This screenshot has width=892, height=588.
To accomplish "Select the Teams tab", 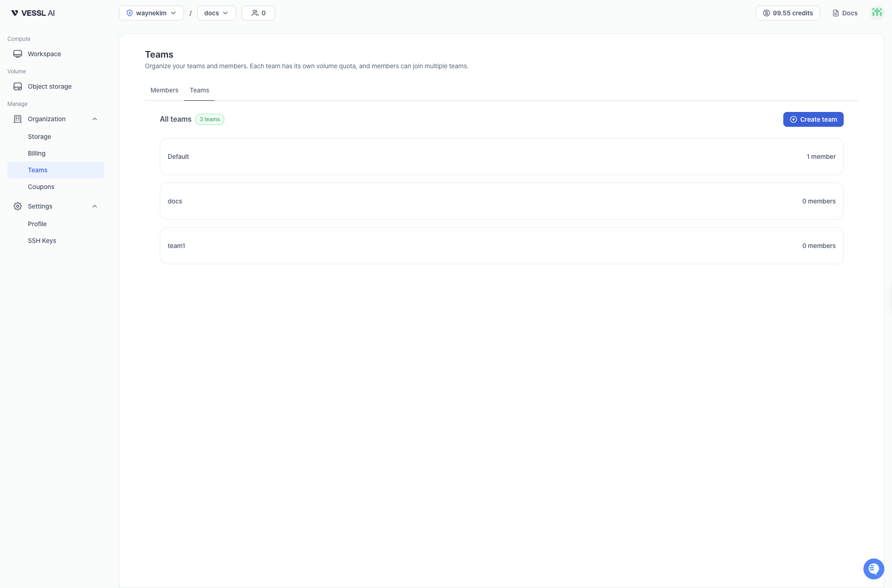I will tap(199, 90).
